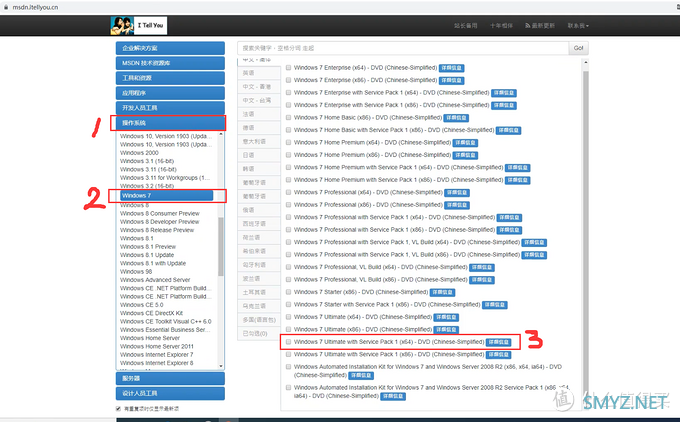Select Windows Advanced Server entry
The image size is (680, 422).
(155, 280)
